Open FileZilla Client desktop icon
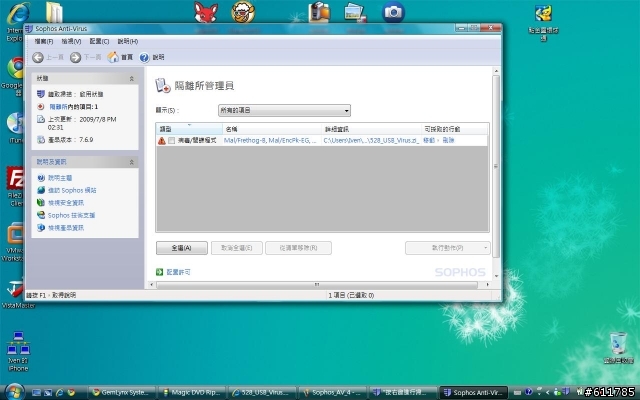Viewport: 640px width, 400px height. point(16,177)
